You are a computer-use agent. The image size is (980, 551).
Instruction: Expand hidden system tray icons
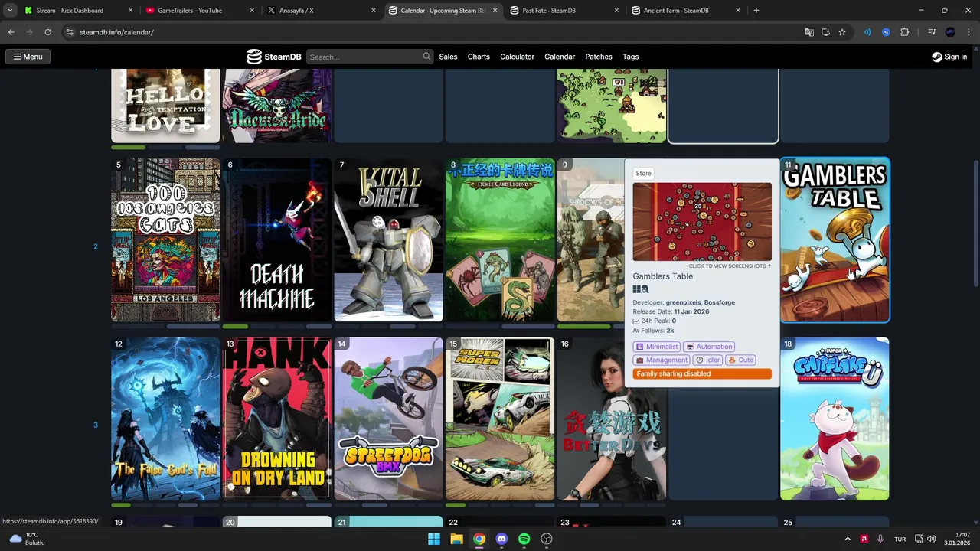(x=848, y=539)
